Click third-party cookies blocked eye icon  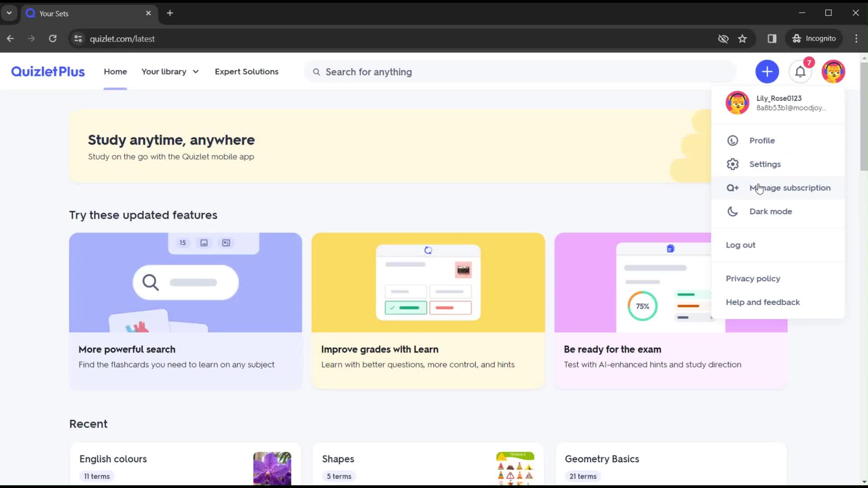point(723,38)
